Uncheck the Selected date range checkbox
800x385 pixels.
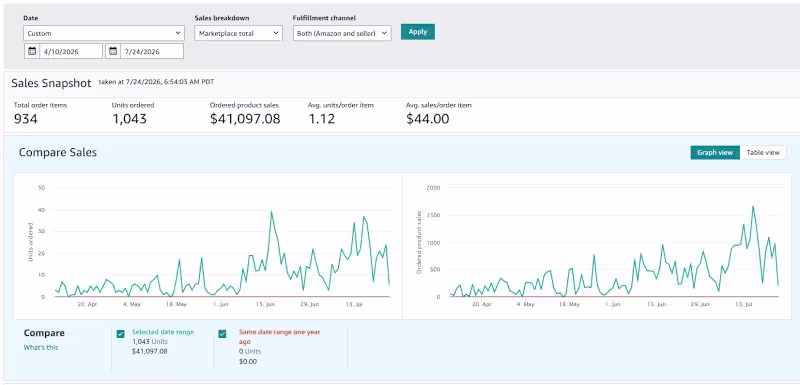point(120,334)
